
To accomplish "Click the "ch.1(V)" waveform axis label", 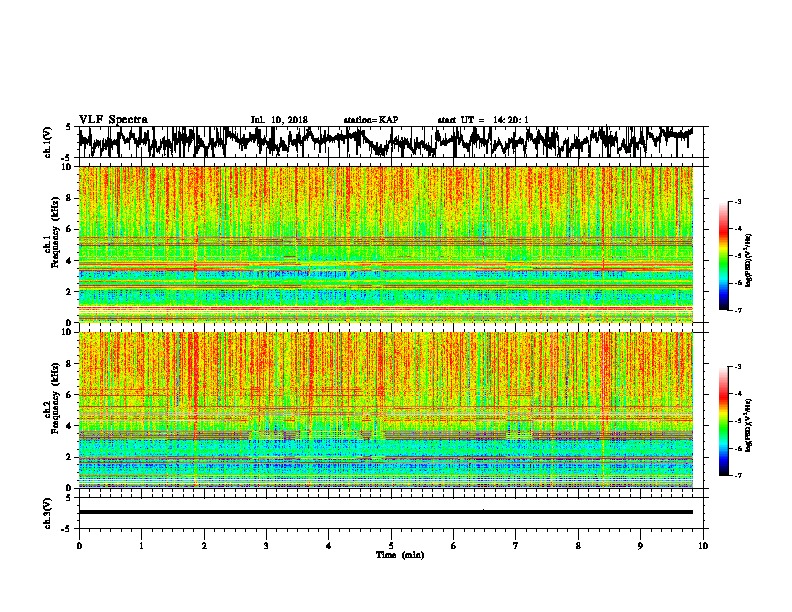I will pyautogui.click(x=48, y=141).
